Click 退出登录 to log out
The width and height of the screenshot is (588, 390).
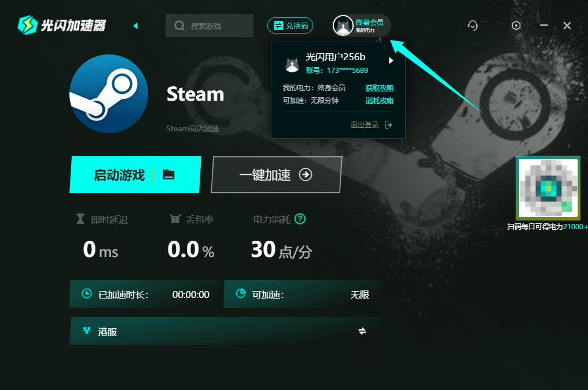point(364,125)
